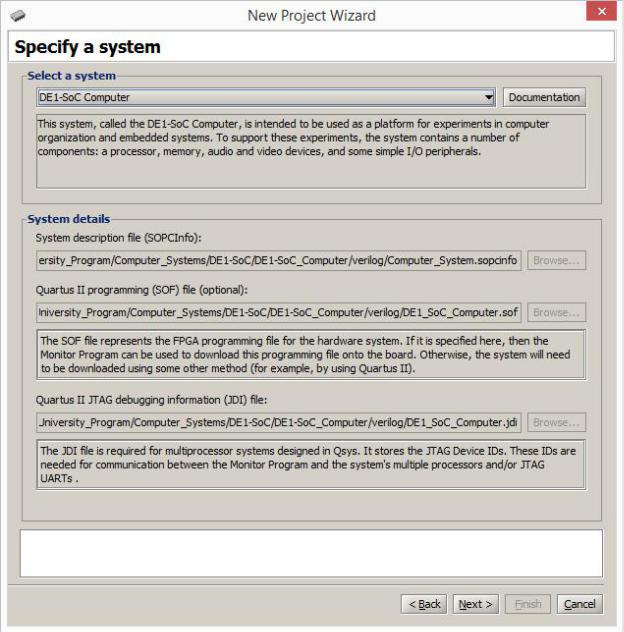
Task: Click the 'System description file (SOPCInfo):' label
Action: [119, 238]
